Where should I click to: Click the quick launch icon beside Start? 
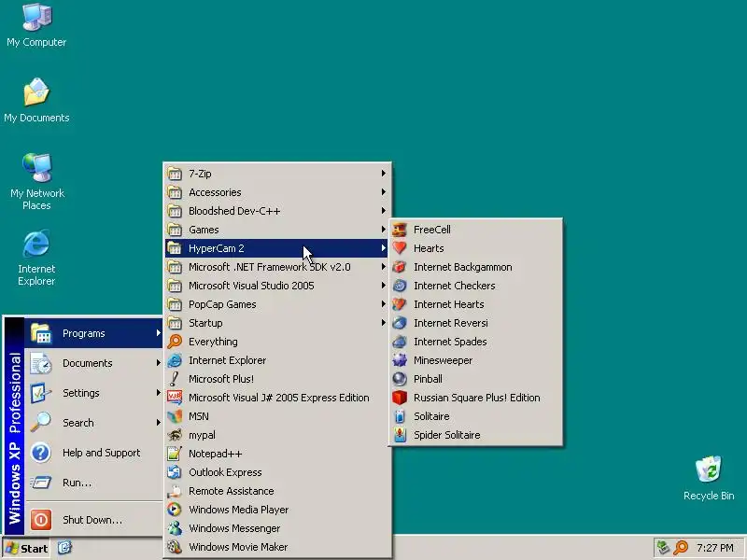click(64, 548)
